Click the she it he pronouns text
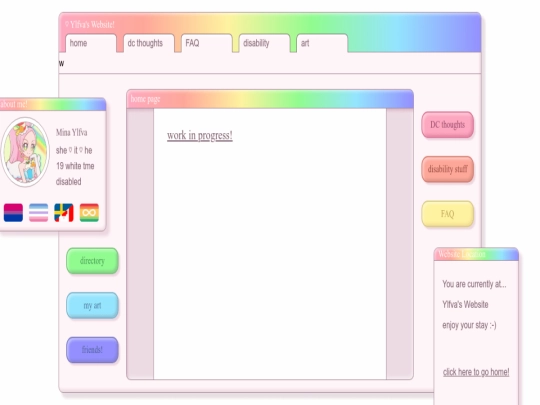 pos(74,150)
